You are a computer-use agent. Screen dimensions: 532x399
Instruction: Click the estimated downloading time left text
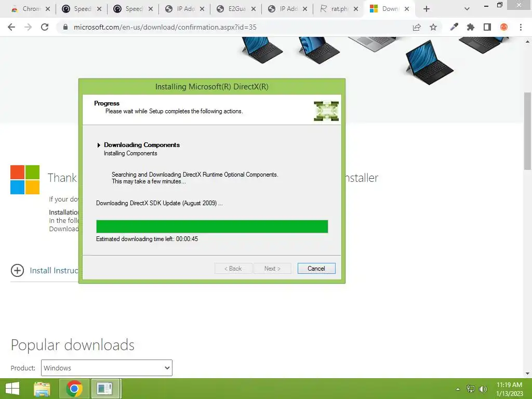[147, 239]
